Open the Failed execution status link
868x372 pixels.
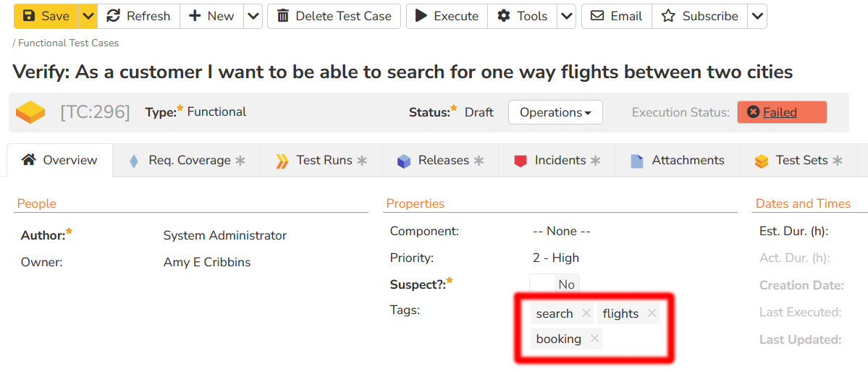[780, 112]
